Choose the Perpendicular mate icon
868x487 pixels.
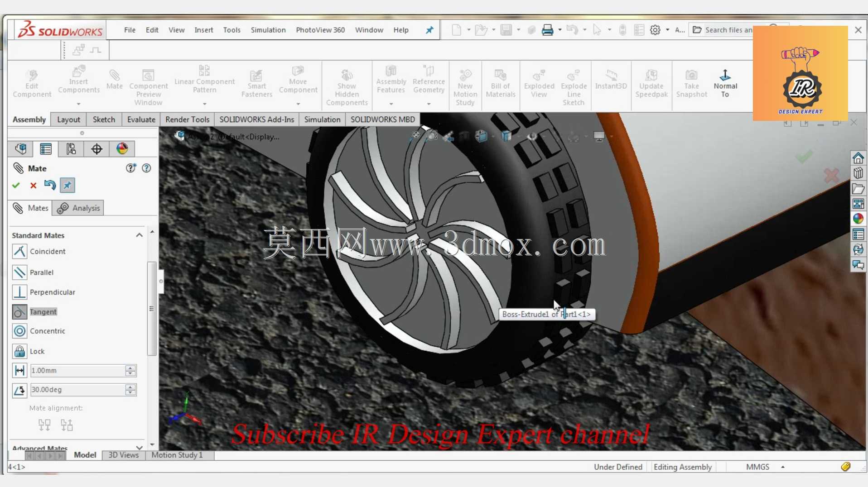point(19,292)
